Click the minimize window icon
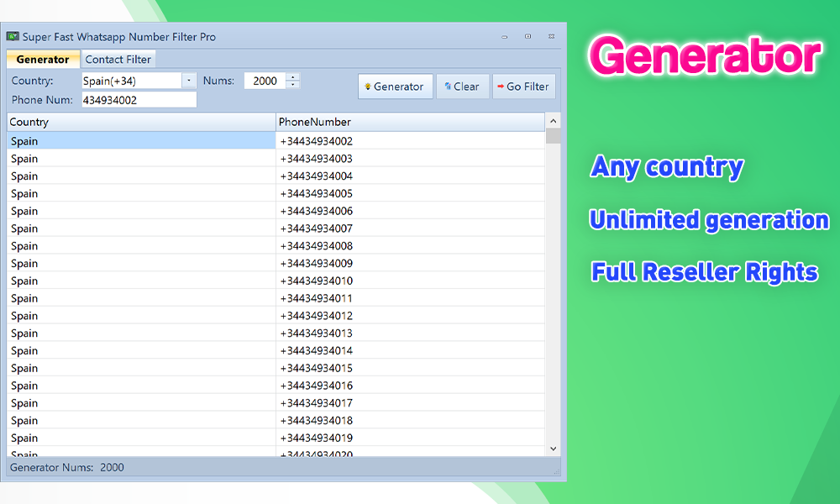840x504 pixels. [x=504, y=37]
